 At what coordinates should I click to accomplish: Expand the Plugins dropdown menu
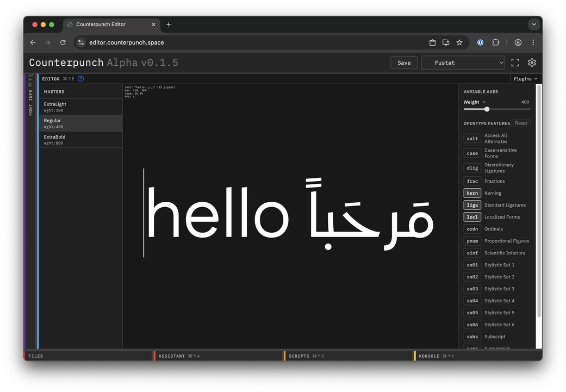click(525, 79)
